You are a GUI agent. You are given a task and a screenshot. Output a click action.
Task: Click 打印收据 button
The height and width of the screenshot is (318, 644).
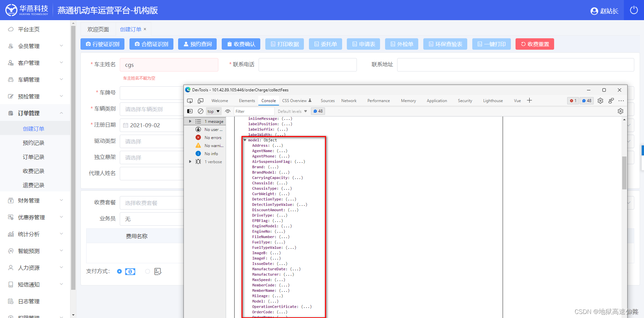(285, 44)
